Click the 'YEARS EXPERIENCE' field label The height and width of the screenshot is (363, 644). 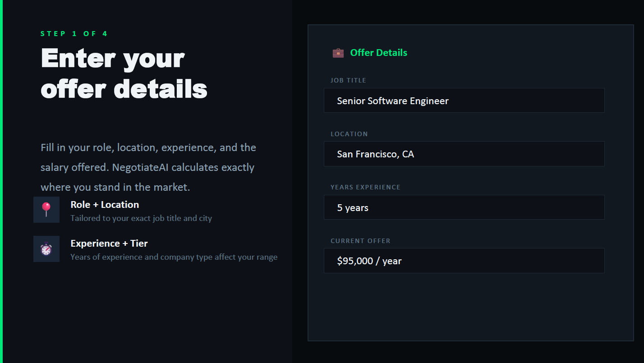pyautogui.click(x=365, y=187)
